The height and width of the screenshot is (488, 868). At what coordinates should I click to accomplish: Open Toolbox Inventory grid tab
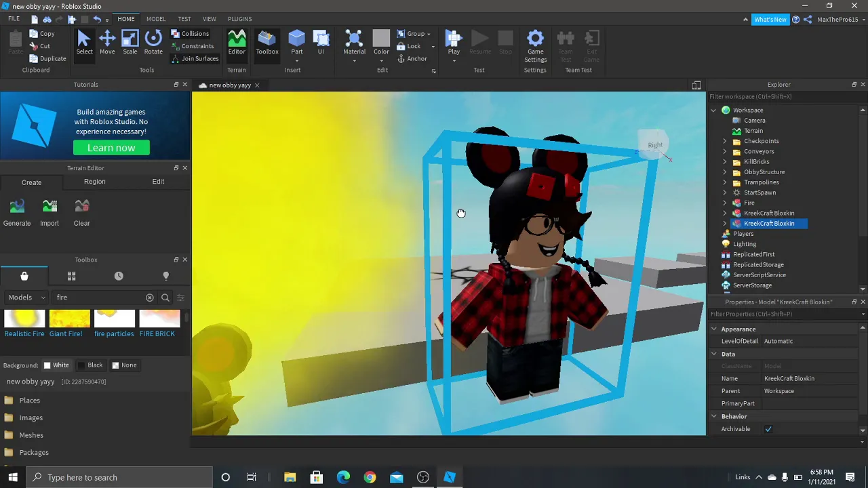click(x=71, y=276)
